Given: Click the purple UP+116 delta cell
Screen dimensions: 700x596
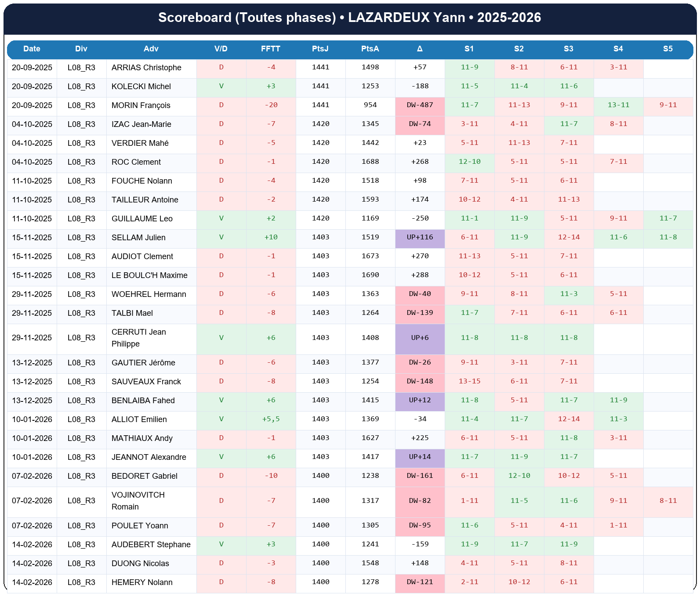Looking at the screenshot, I should coord(420,237).
